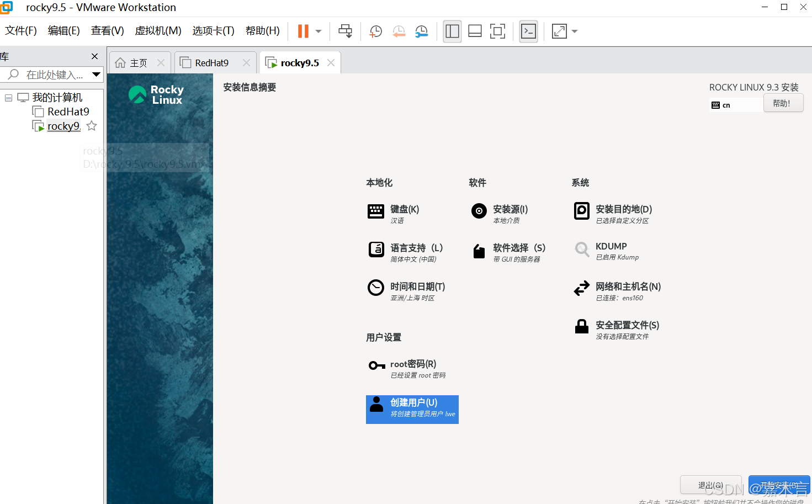The height and width of the screenshot is (504, 812).
Task: Open 软件选择(S) software selection
Action: click(508, 252)
